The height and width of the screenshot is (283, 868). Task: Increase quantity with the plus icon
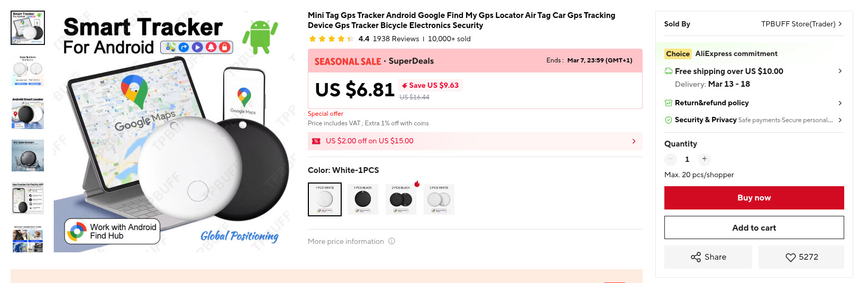coord(704,159)
